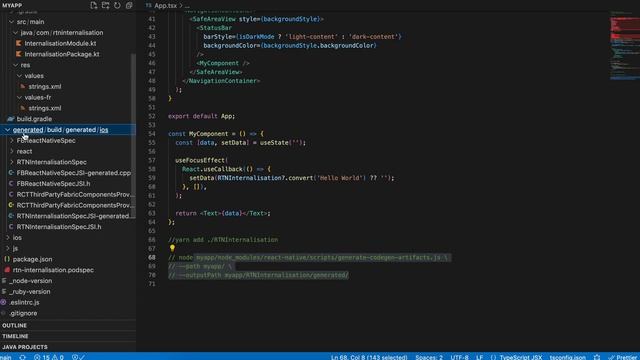Open rtn-internalisation.podspec file
Image resolution: width=640 pixels, height=360 pixels.
(53, 270)
